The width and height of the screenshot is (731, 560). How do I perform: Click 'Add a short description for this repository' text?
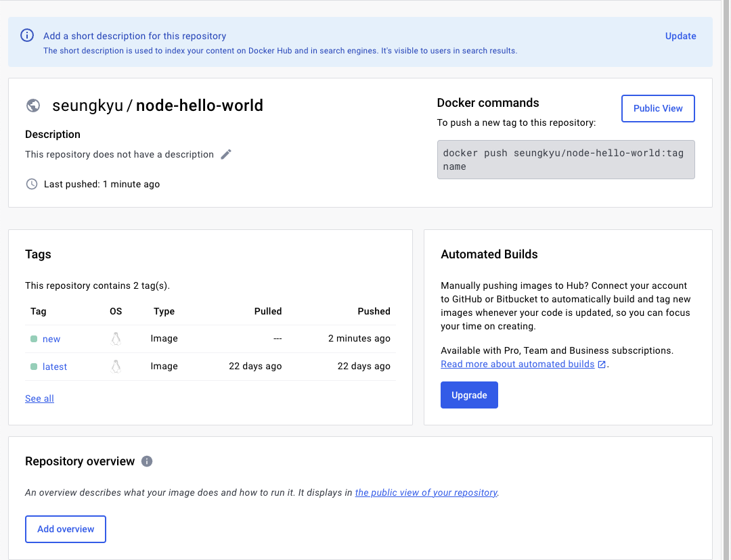[x=135, y=36]
